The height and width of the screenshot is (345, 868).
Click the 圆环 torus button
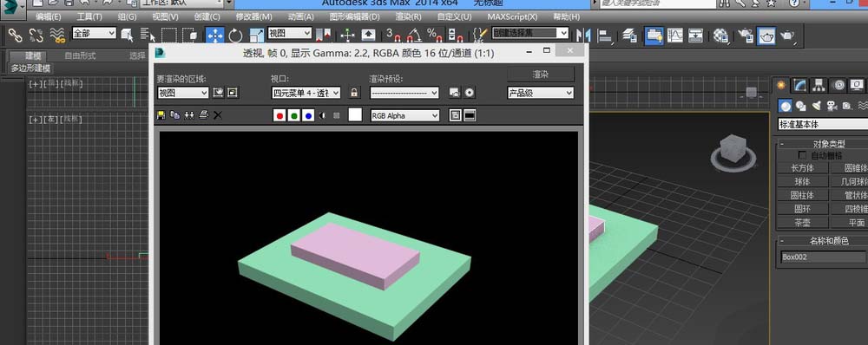pos(802,209)
